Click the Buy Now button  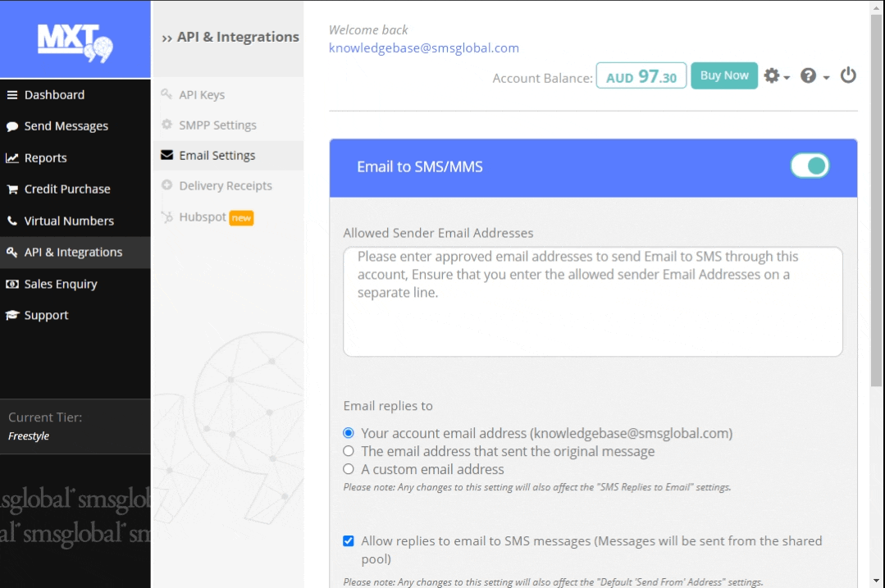724,75
